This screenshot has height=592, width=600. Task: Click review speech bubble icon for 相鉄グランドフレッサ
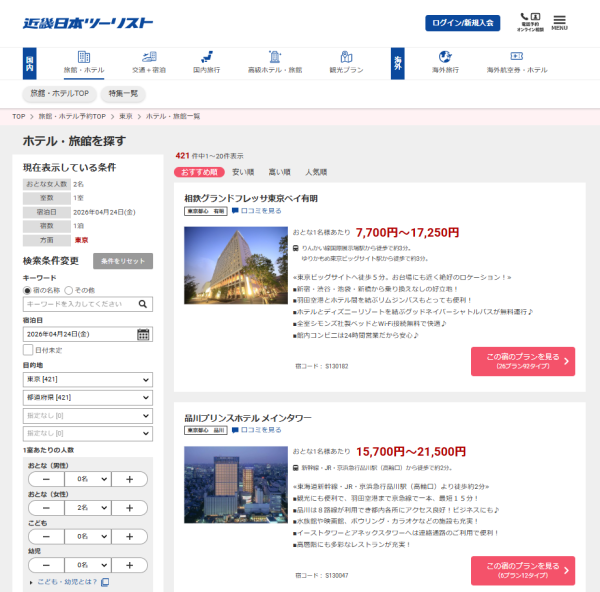[235, 211]
